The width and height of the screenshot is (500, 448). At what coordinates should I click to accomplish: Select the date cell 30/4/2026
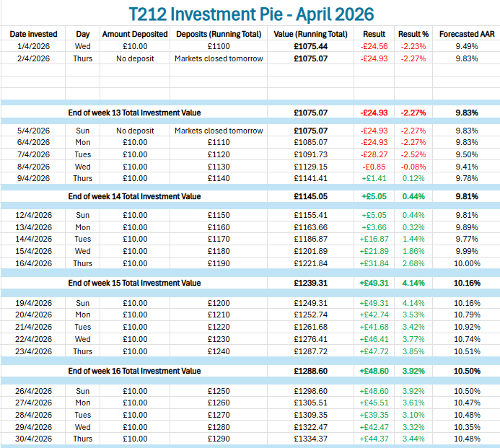(33, 439)
